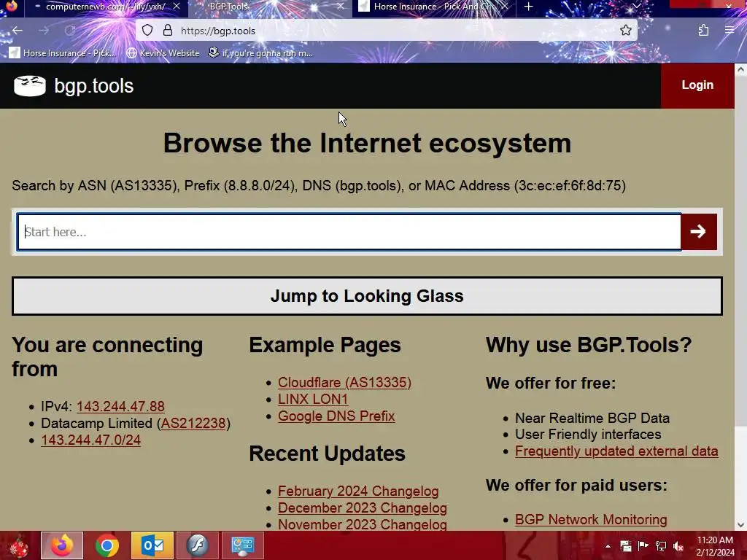Image resolution: width=747 pixels, height=560 pixels.
Task: Click the bgp.tools router logo icon
Action: click(29, 86)
